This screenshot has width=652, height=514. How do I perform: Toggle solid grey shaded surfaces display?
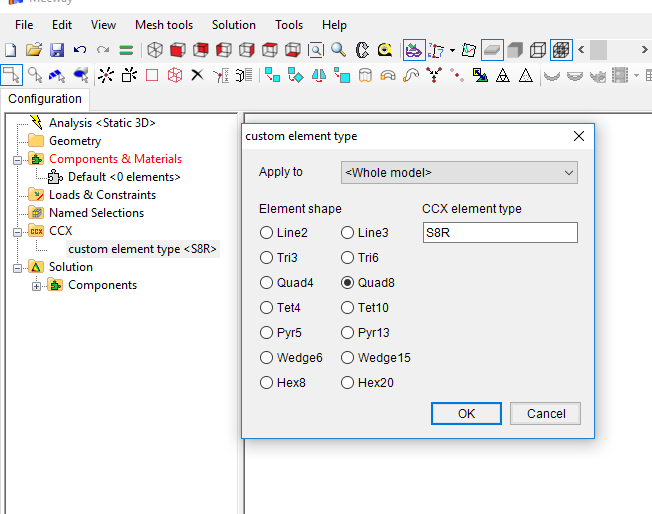tap(515, 50)
